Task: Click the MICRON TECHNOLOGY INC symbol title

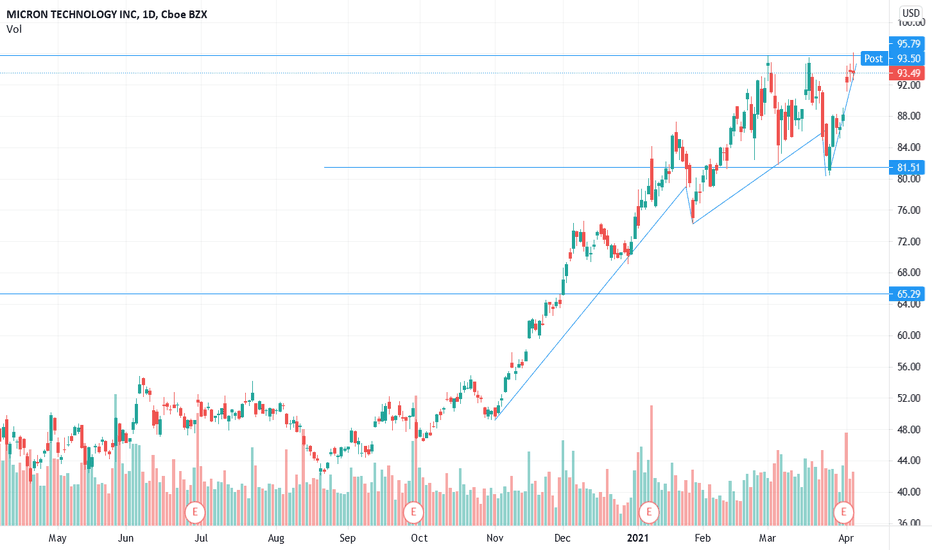Action: (x=107, y=14)
